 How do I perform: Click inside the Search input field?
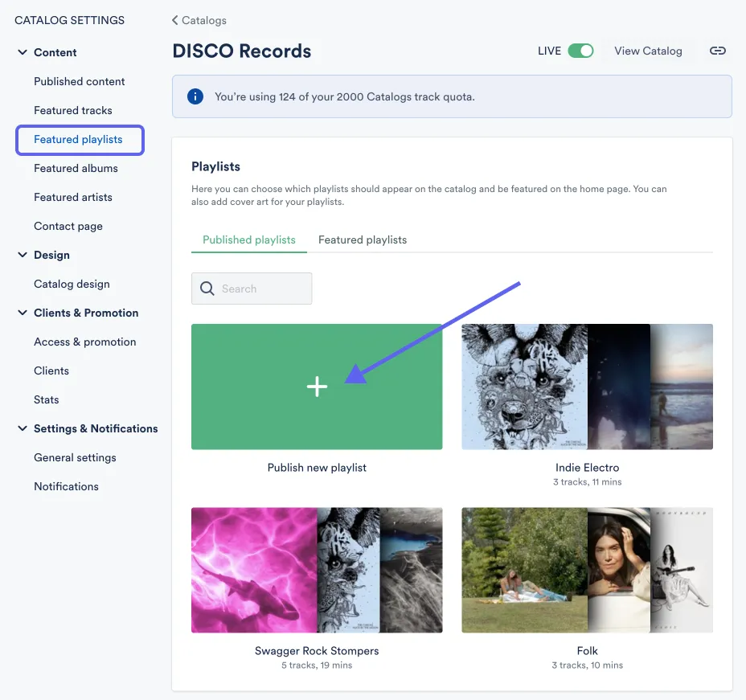(257, 289)
